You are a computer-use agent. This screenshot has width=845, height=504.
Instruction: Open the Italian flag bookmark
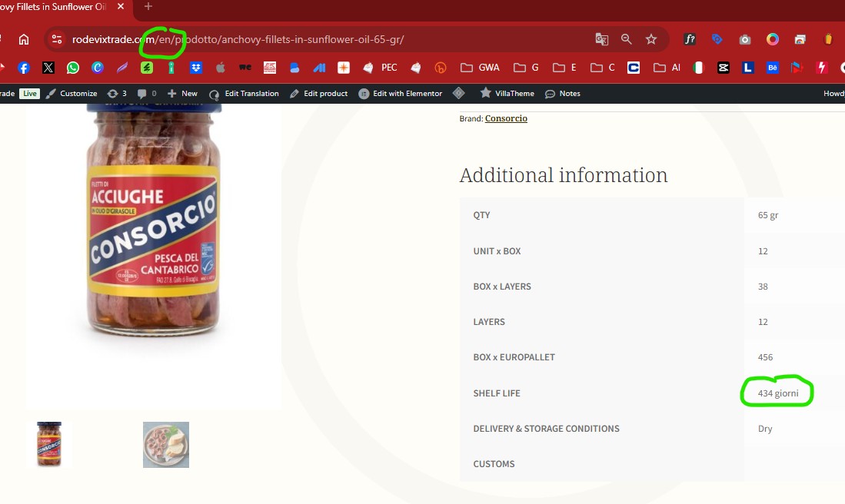click(698, 68)
